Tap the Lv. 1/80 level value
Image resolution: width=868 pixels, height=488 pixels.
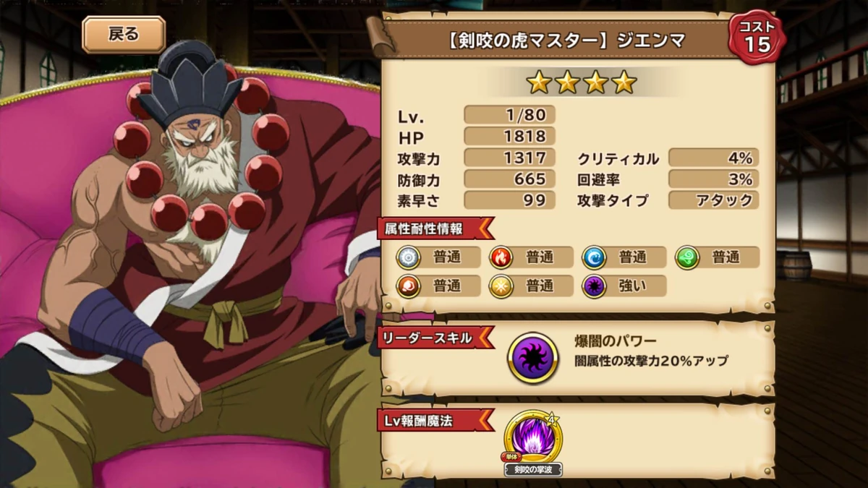coord(509,114)
